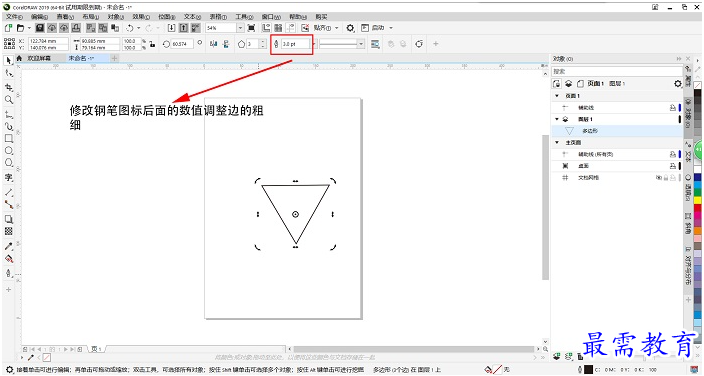Open the Open-file dropdown arrow
The height and width of the screenshot is (376, 704).
(30, 28)
